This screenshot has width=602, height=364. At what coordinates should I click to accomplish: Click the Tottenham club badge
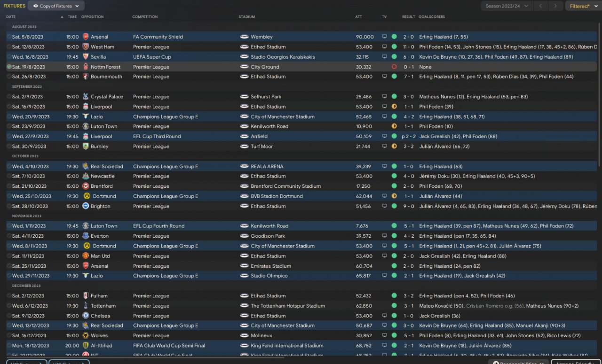[x=85, y=306]
